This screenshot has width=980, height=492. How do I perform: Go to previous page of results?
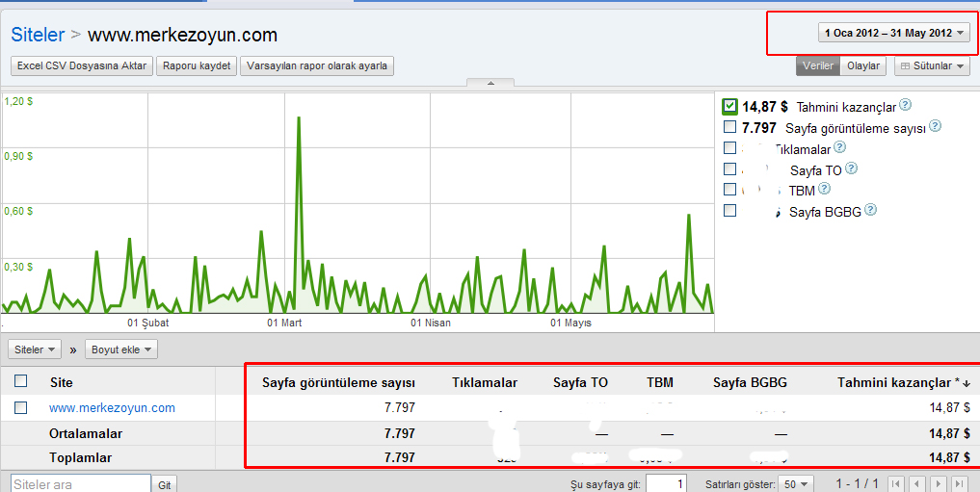(x=916, y=484)
